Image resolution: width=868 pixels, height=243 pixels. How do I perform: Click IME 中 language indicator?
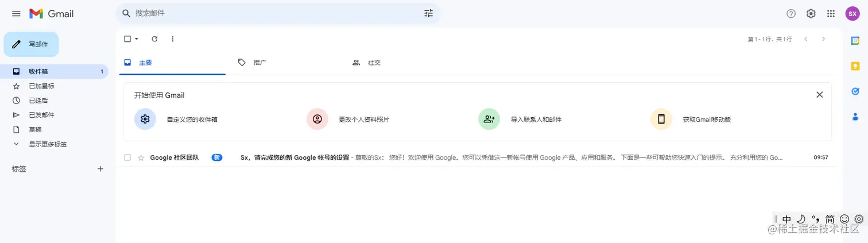786,219
